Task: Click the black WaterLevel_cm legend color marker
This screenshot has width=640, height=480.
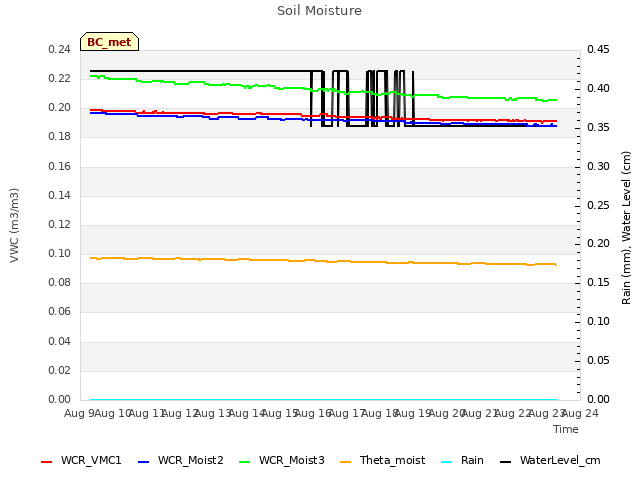Action: [506, 462]
